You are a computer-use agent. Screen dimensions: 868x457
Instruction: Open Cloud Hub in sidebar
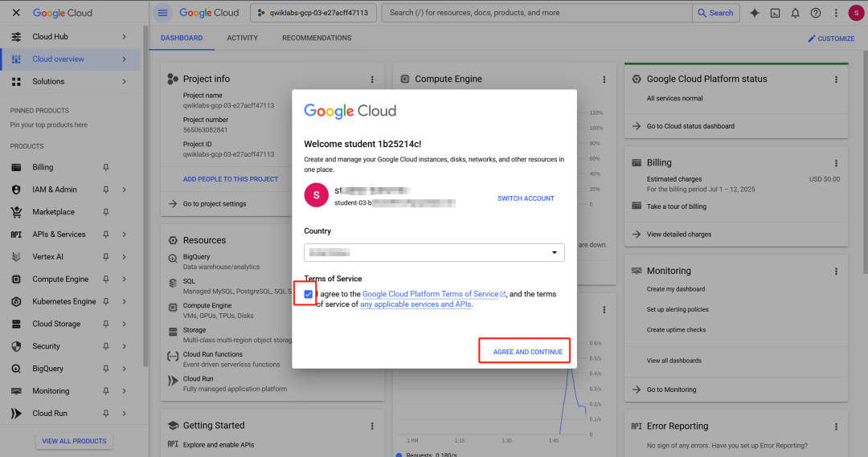pyautogui.click(x=50, y=36)
